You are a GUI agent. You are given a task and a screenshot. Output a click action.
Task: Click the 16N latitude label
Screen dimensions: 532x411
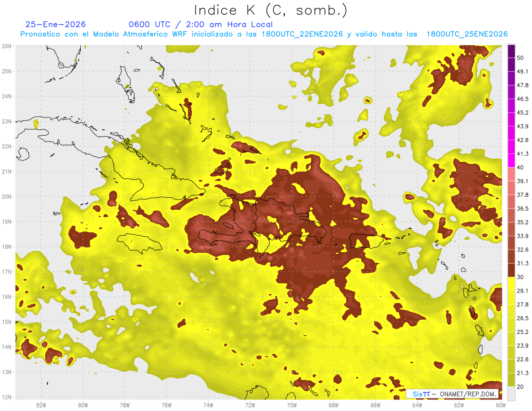click(x=6, y=297)
